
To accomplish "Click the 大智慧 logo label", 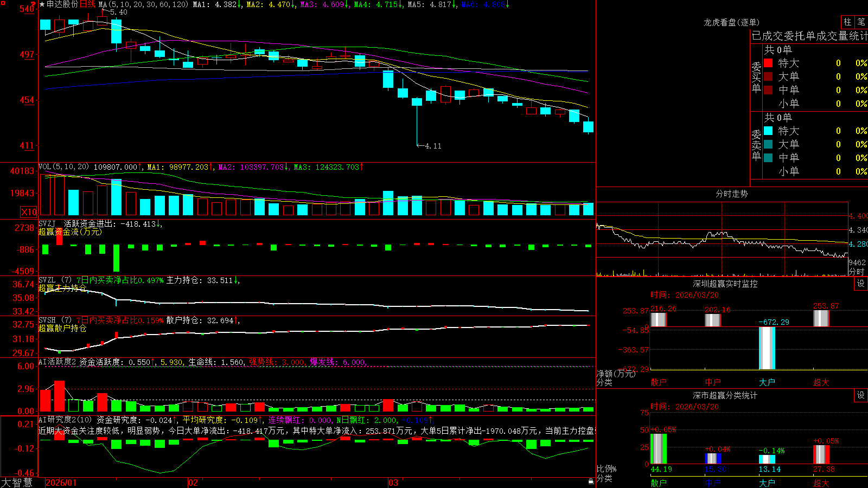I will 17,483.
